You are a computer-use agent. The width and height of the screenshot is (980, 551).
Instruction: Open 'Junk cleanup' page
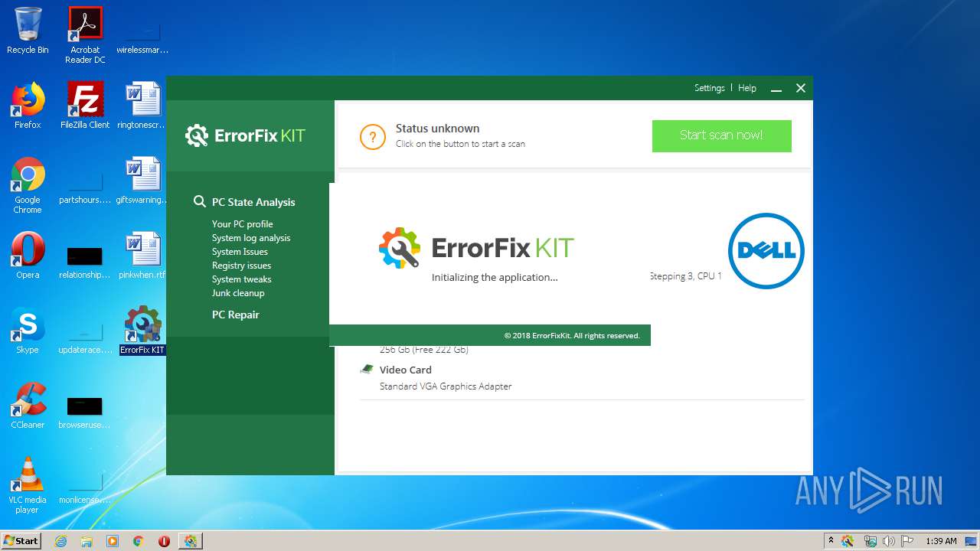click(x=238, y=293)
